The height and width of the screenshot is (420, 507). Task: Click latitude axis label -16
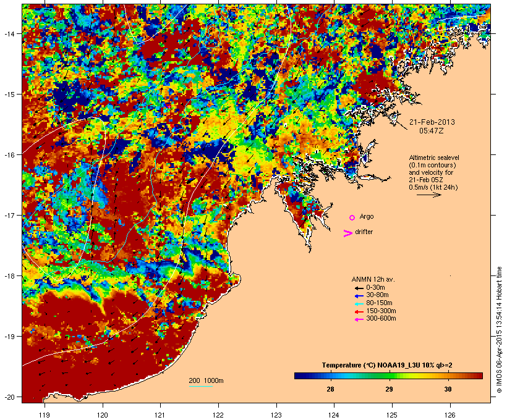pyautogui.click(x=9, y=155)
